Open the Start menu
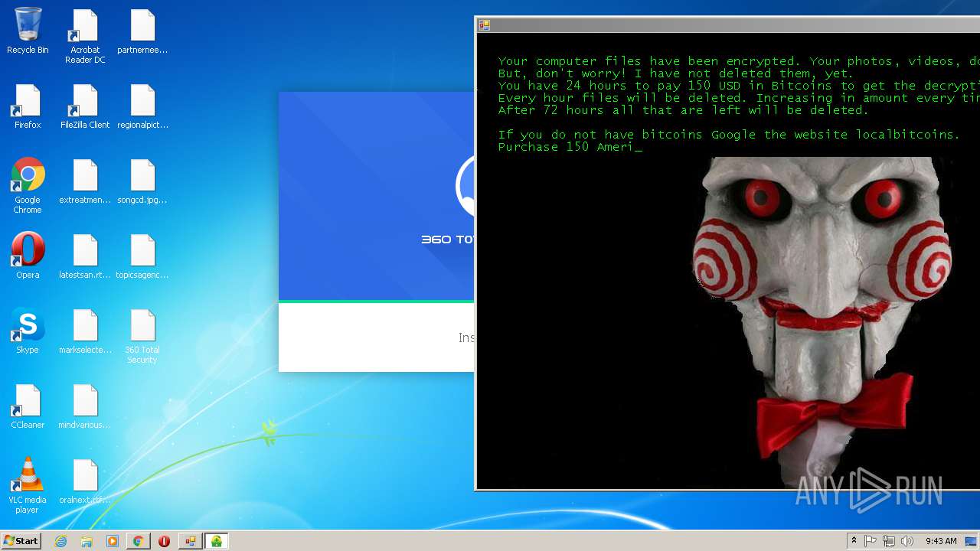Screen dimensions: 980x551 21,541
